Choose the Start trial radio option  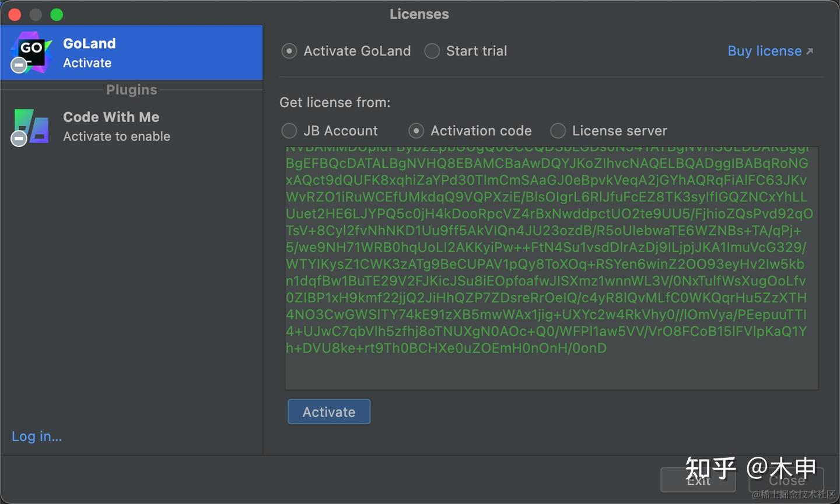pyautogui.click(x=432, y=51)
